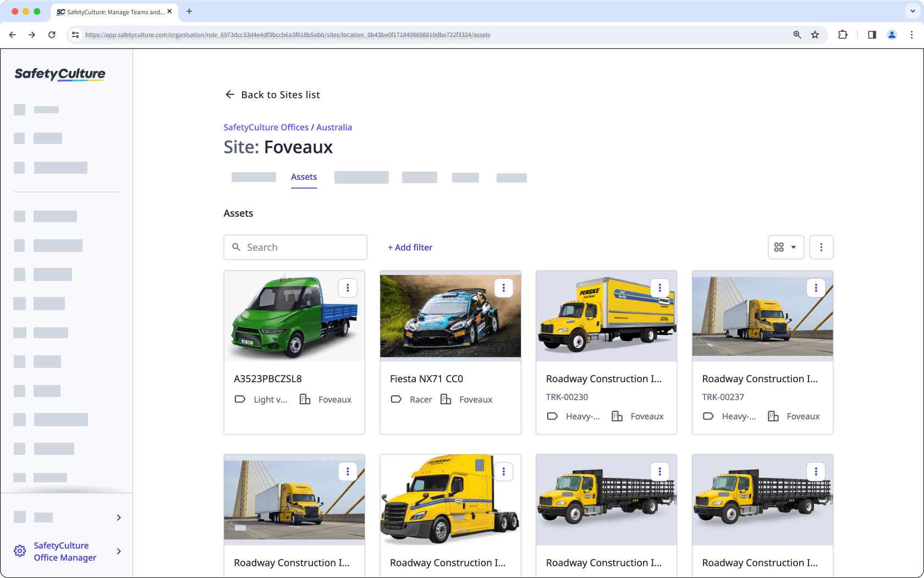Switch to the Assets tab
The image size is (924, 578).
pos(304,177)
